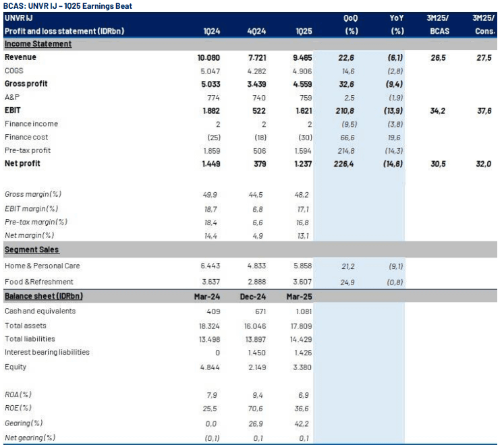Click Revenue 1Q24 value 10.080
Viewport: 504px width, 447px height.
pos(208,58)
